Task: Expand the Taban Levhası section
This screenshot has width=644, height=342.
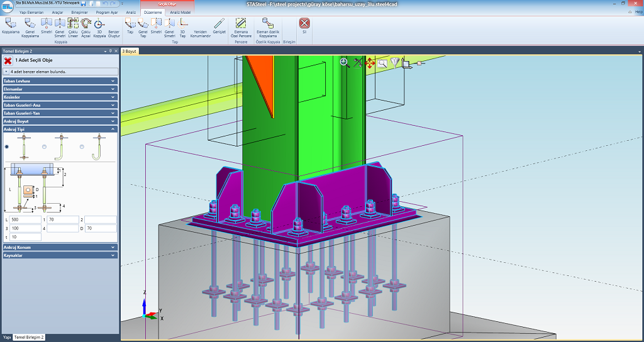Action: 60,80
